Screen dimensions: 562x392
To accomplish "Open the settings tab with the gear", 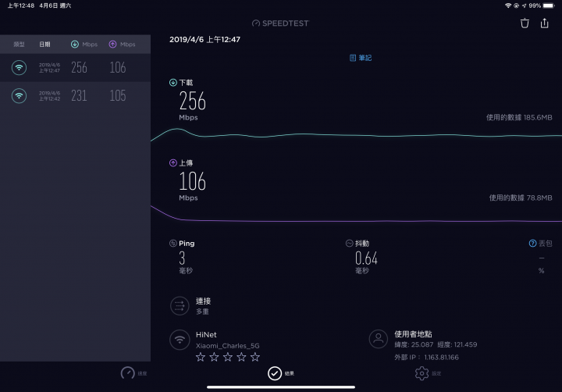I will click(428, 373).
